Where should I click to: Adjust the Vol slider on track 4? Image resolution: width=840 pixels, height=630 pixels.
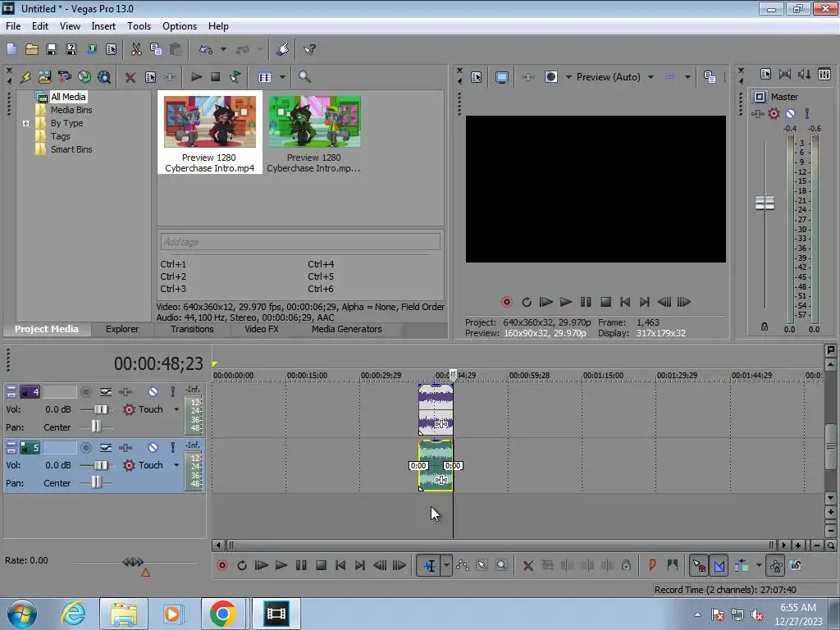[x=100, y=409]
